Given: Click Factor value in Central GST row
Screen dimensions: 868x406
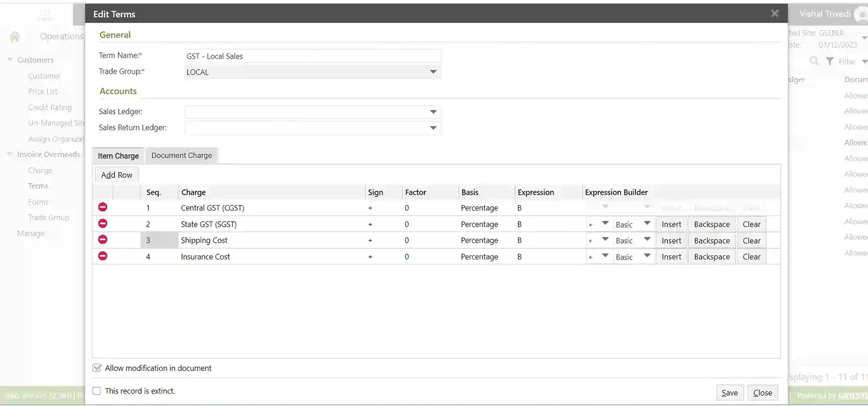Looking at the screenshot, I should click(x=406, y=208).
